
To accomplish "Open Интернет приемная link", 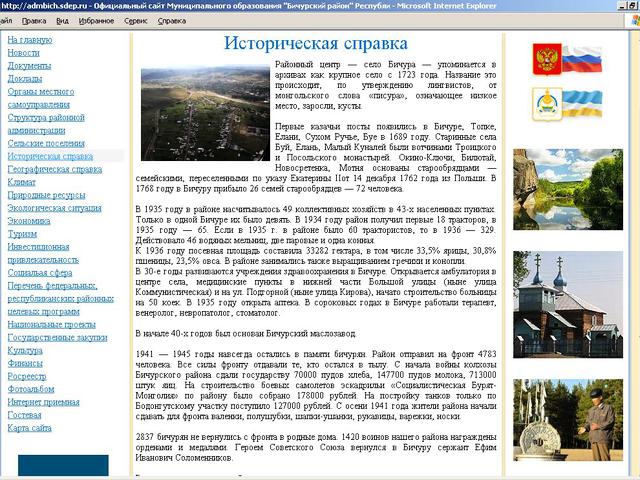I will click(43, 402).
